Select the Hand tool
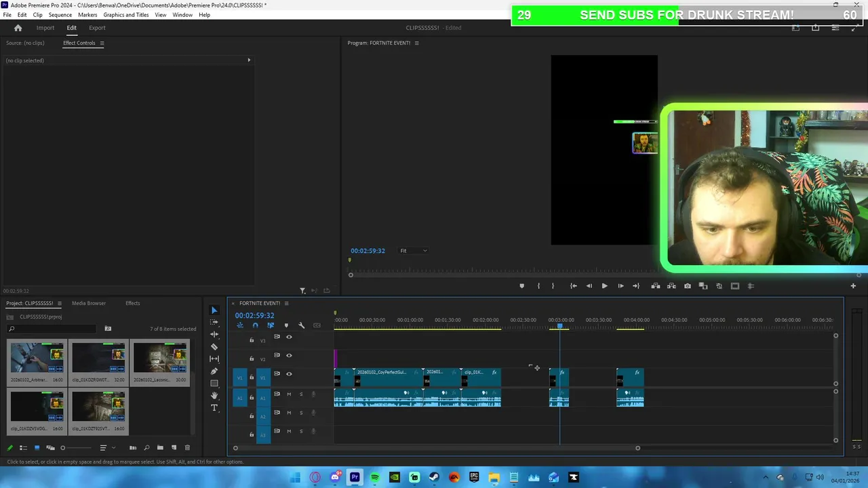 click(214, 396)
